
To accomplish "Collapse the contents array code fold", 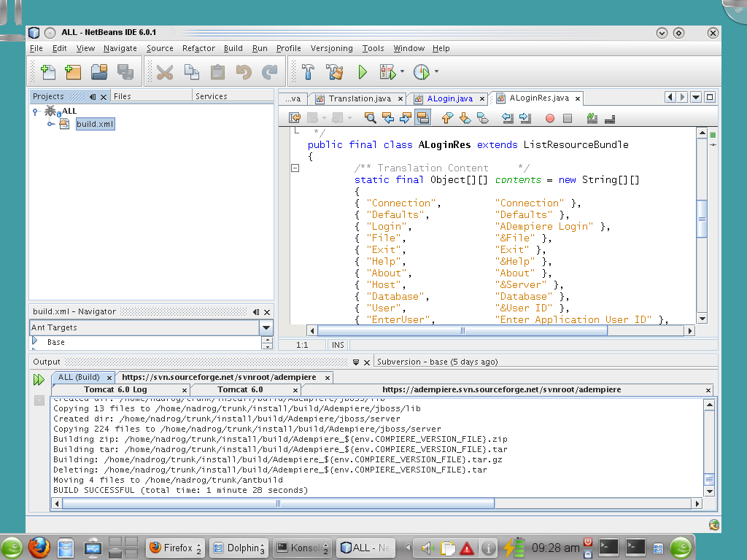I will [x=295, y=168].
